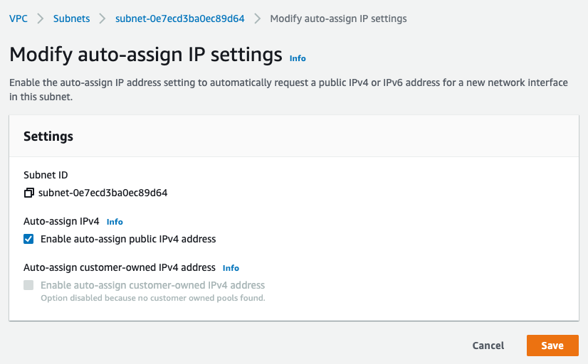Click the disabled customer-owned IPv4 checkbox
The height and width of the screenshot is (364, 588).
click(28, 285)
